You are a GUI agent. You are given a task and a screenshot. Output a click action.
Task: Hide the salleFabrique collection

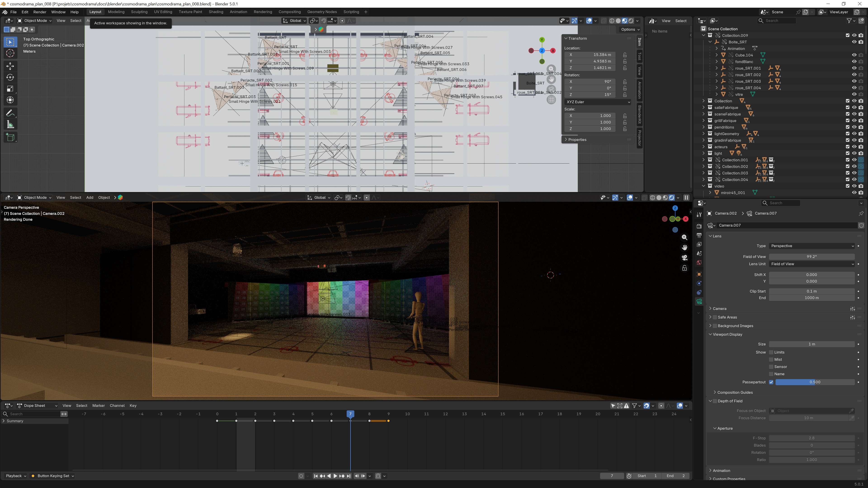854,108
